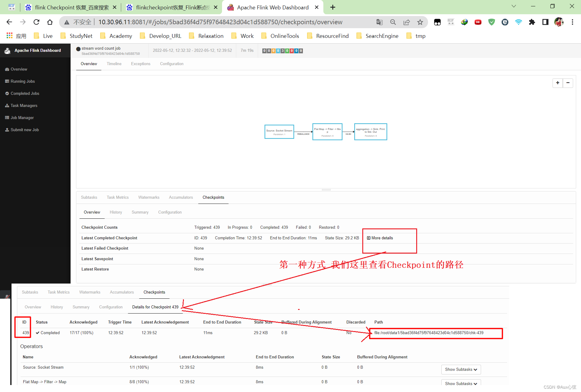Image resolution: width=581 pixels, height=392 pixels.
Task: Click the zoom-in icon on the job graph
Action: click(x=558, y=83)
